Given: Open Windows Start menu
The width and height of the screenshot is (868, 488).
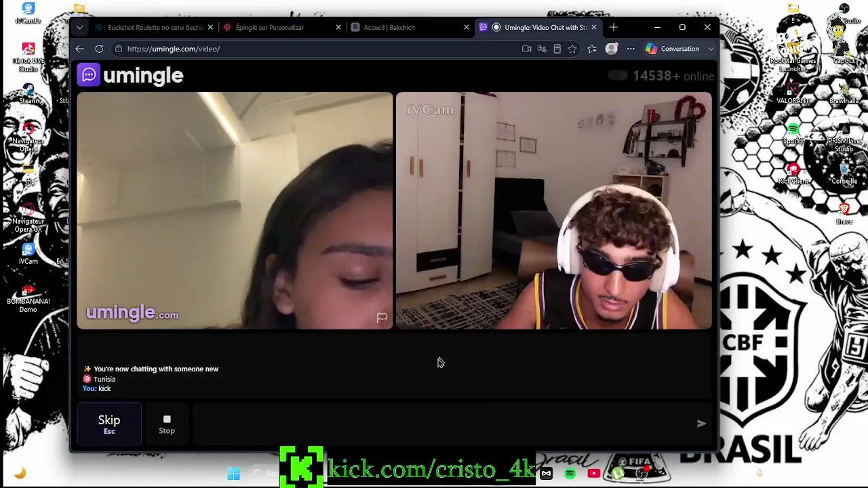Looking at the screenshot, I should (x=233, y=474).
